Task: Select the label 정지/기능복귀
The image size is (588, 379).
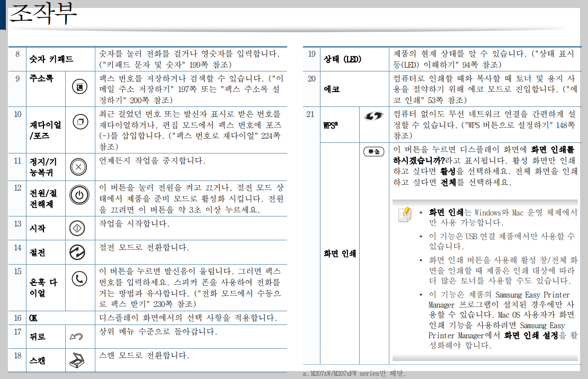Action: click(43, 167)
